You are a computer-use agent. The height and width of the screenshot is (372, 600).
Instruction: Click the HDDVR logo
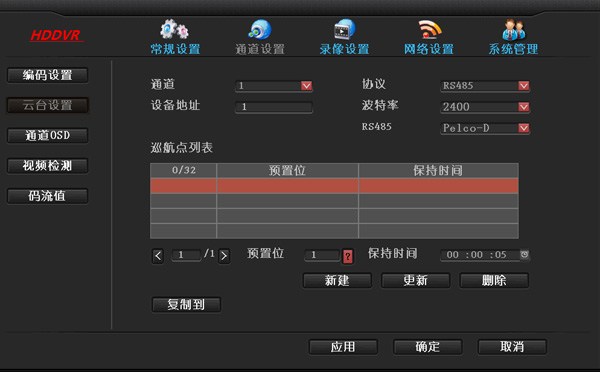(x=56, y=35)
